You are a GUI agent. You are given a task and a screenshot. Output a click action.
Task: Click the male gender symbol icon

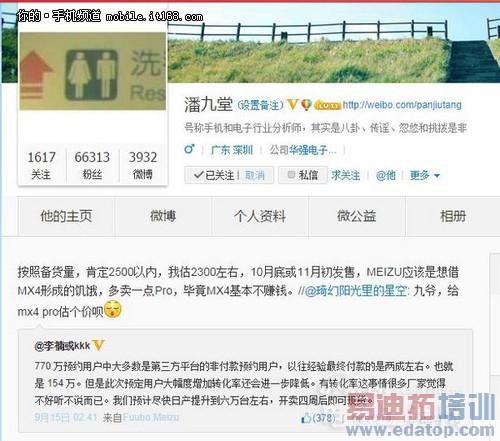(189, 149)
